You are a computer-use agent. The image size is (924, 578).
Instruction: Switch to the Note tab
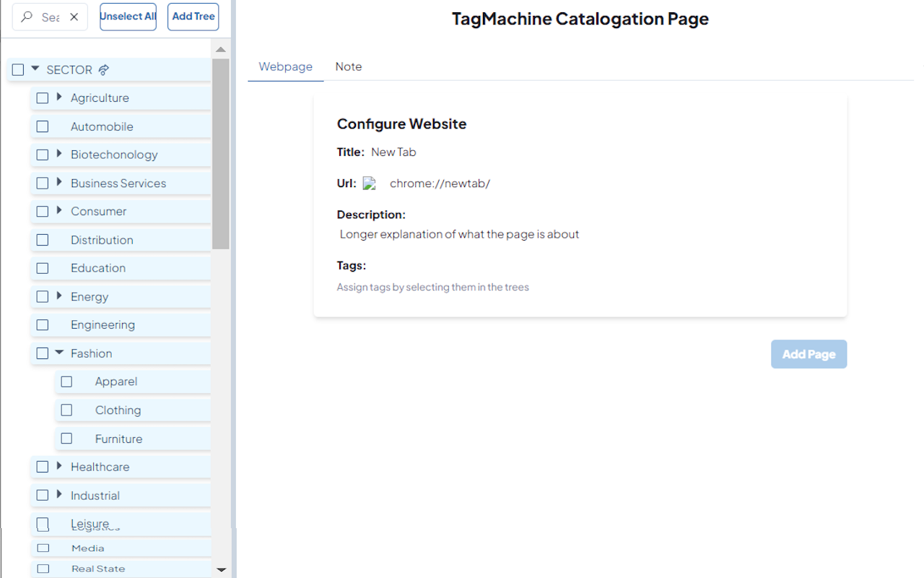(x=349, y=66)
